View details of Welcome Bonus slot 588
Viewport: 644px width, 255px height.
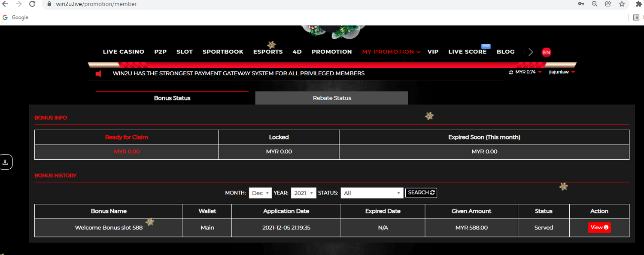pos(599,228)
